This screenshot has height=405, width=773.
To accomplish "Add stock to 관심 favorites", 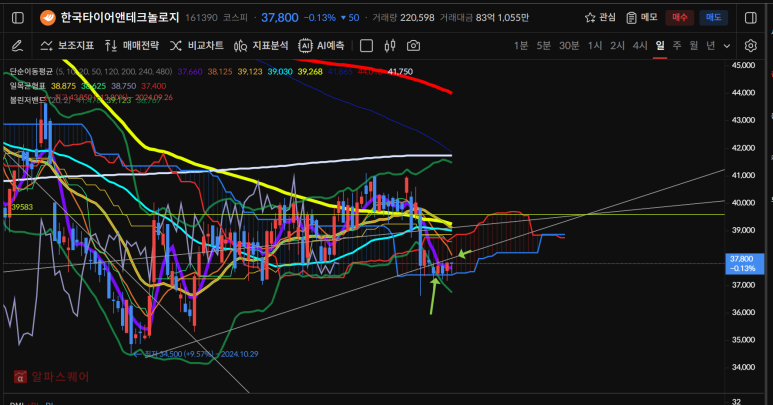I will (x=600, y=18).
